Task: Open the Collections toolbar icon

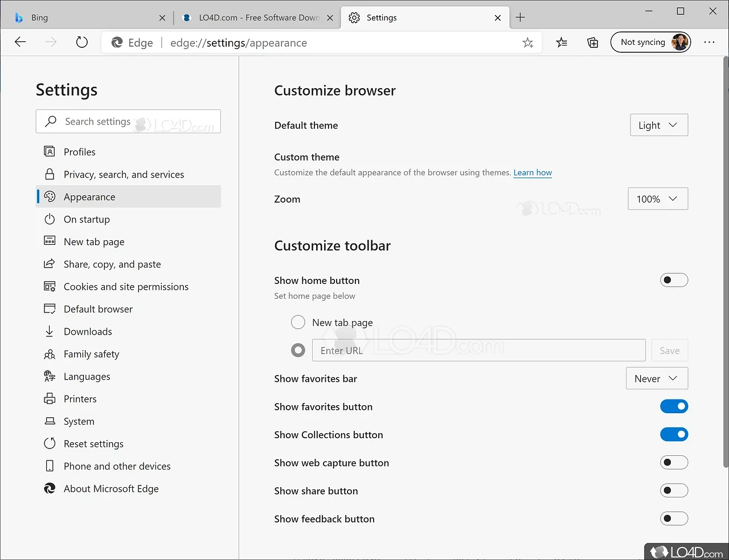Action: tap(593, 42)
